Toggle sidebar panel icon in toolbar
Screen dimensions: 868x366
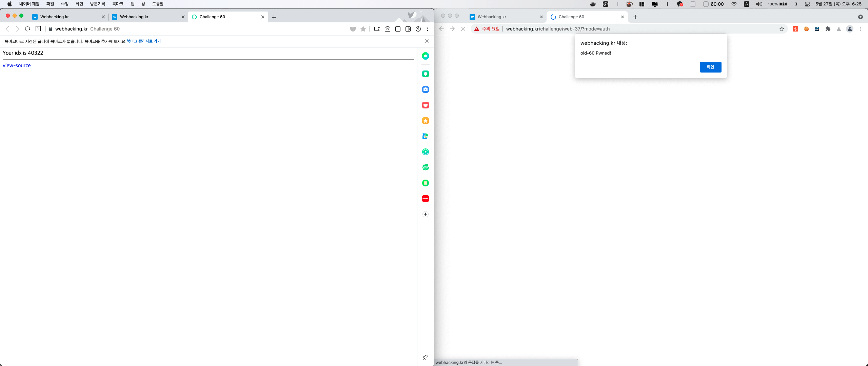click(408, 29)
